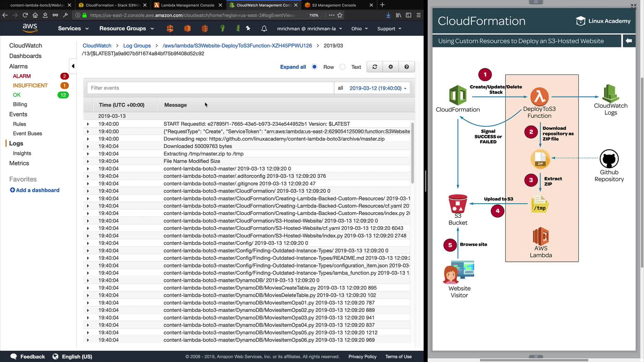This screenshot has height=362, width=644.
Task: Collapse the CloudWatch sidebar with the arrow
Action: (x=73, y=66)
